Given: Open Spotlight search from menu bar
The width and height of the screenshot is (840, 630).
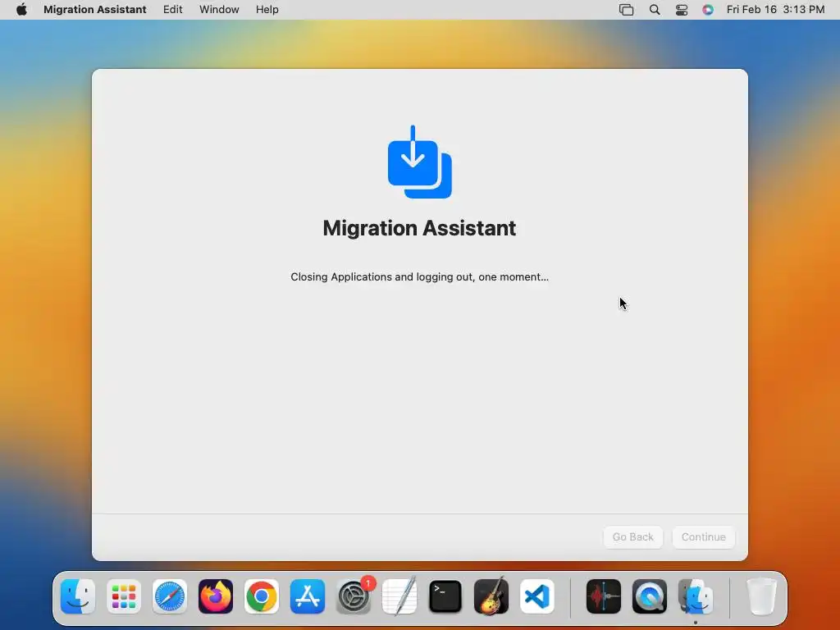Looking at the screenshot, I should tap(654, 10).
